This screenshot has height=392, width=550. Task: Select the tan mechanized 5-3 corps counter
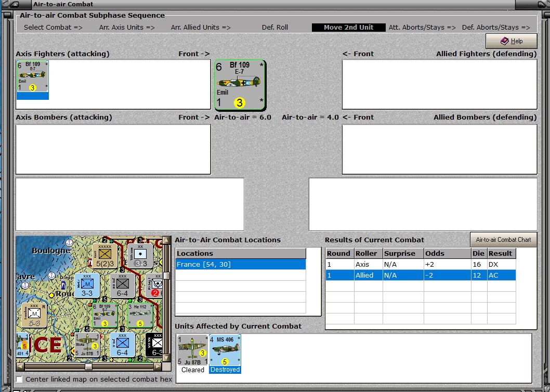(34, 316)
